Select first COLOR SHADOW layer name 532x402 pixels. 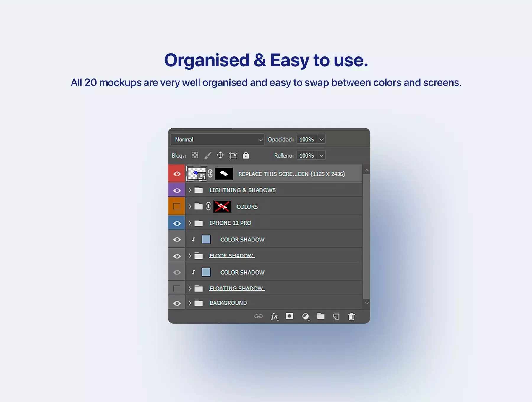[242, 239]
